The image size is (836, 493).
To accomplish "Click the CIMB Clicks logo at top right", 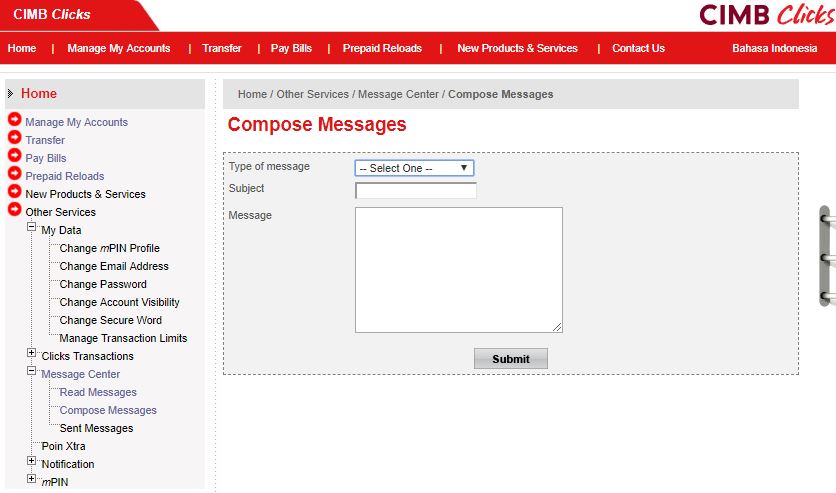I will [x=767, y=14].
